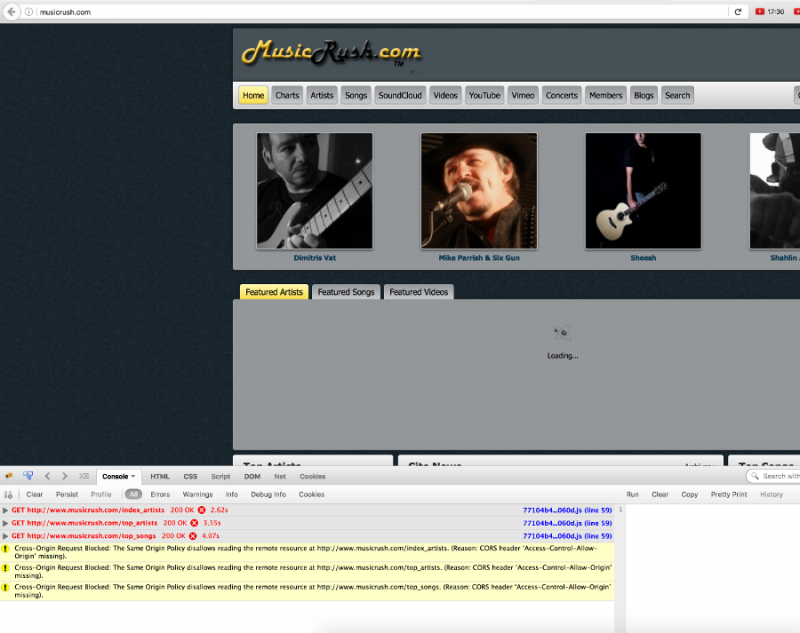
Task: Open the Featured Songs tab
Action: 346,292
